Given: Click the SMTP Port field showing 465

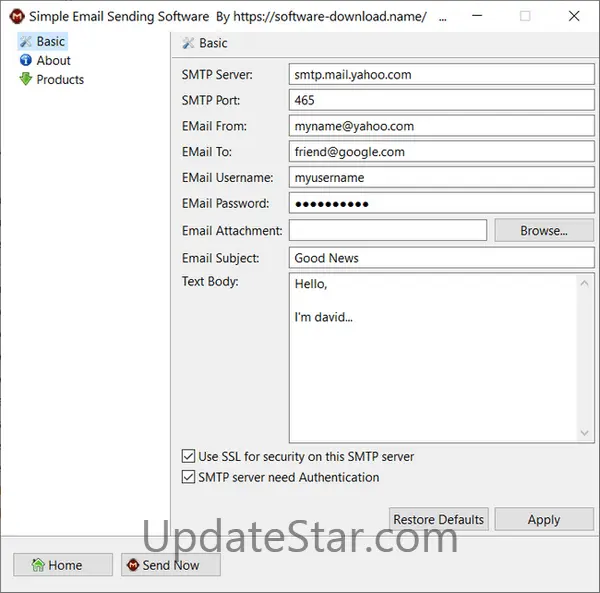Looking at the screenshot, I should 442,100.
